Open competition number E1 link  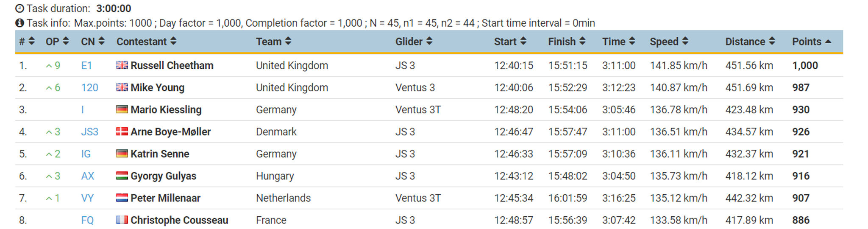pos(86,66)
